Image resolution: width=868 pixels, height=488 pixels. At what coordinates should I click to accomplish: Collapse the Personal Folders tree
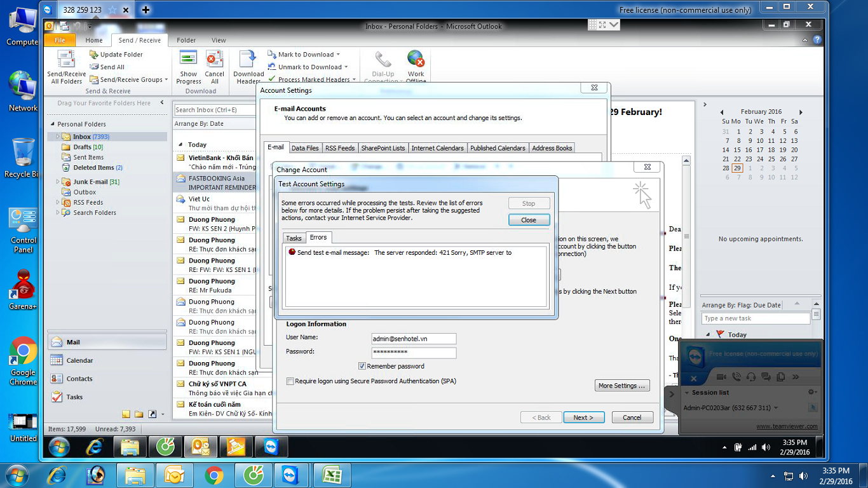pos(52,124)
